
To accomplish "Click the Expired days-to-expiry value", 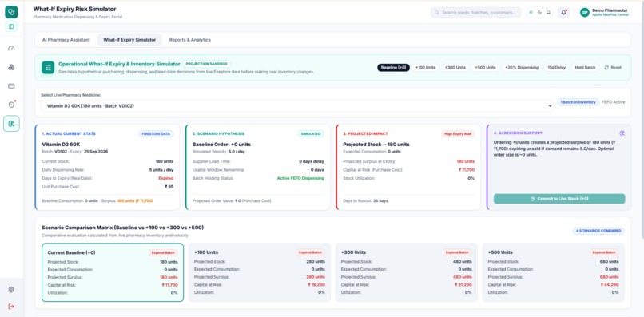I will click(166, 178).
